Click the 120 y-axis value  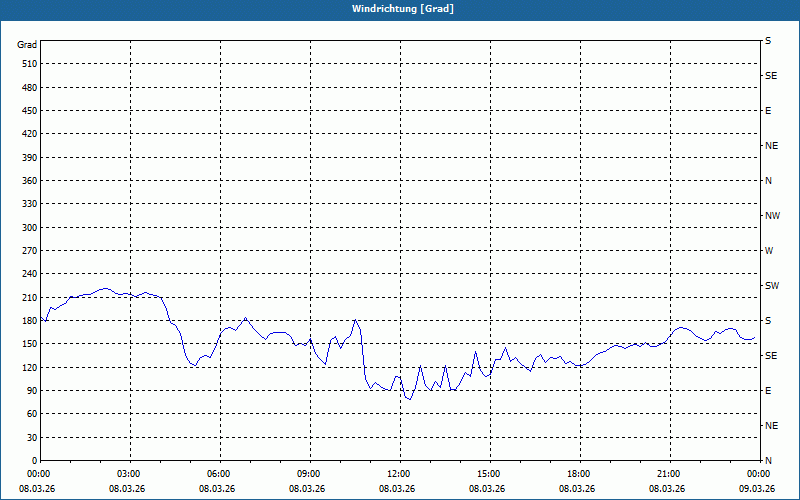pos(30,367)
